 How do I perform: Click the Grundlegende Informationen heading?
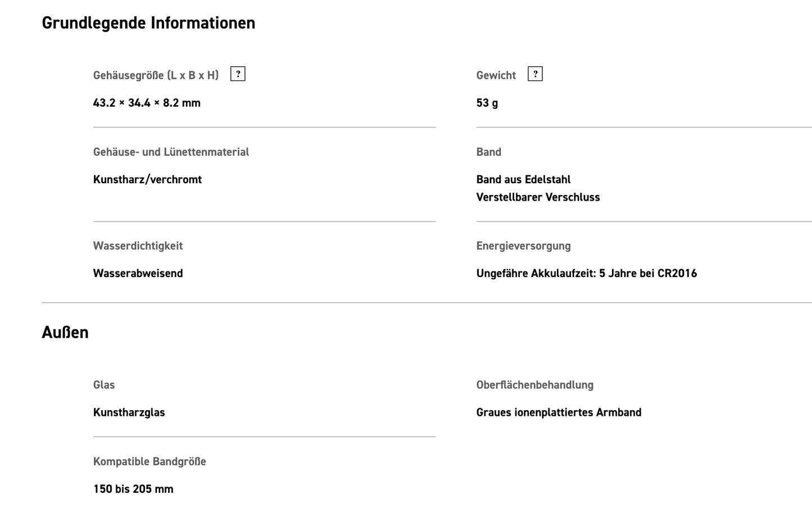[x=148, y=23]
